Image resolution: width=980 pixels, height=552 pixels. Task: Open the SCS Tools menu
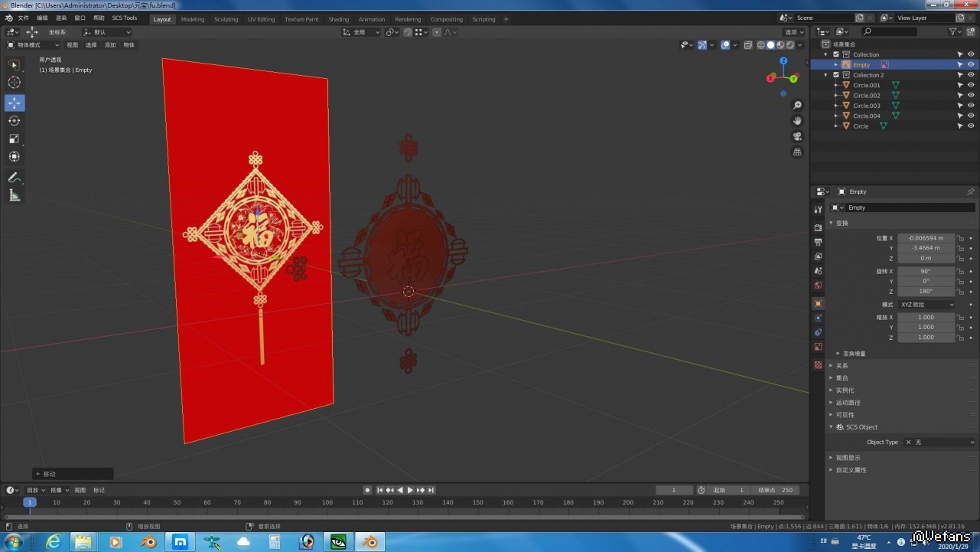click(x=125, y=18)
